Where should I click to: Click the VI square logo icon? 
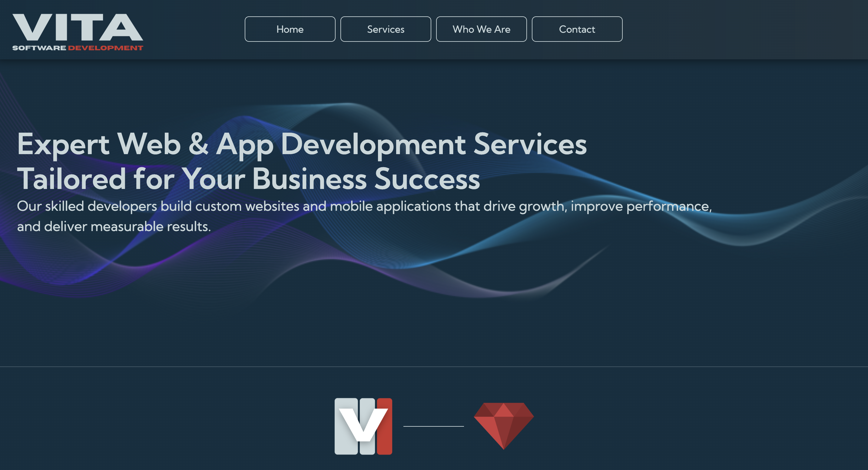coord(363,426)
